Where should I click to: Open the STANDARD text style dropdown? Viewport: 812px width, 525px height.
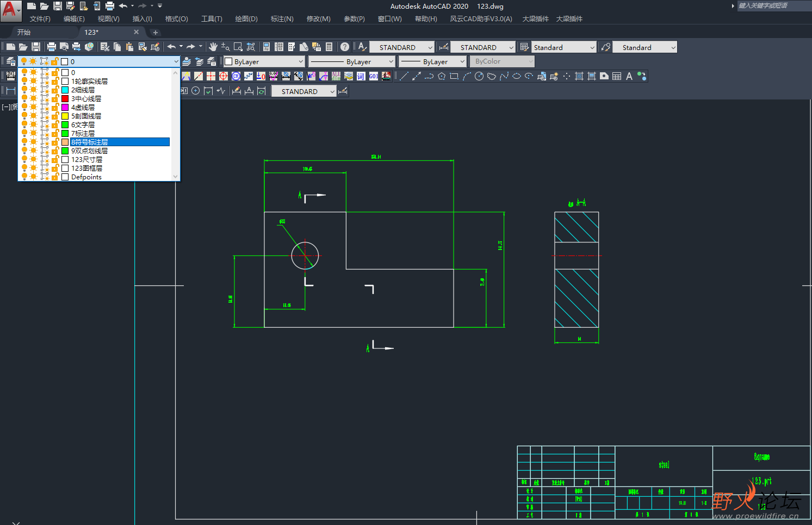[x=430, y=47]
